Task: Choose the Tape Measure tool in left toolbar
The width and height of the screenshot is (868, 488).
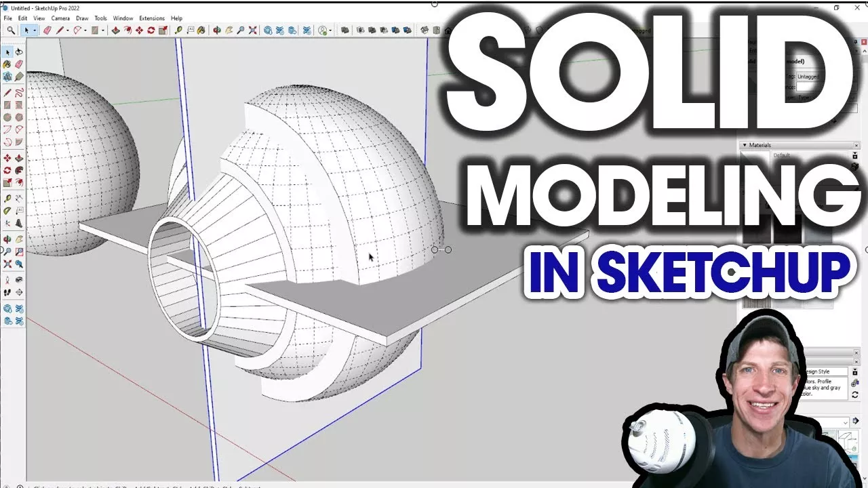Action: [x=7, y=199]
